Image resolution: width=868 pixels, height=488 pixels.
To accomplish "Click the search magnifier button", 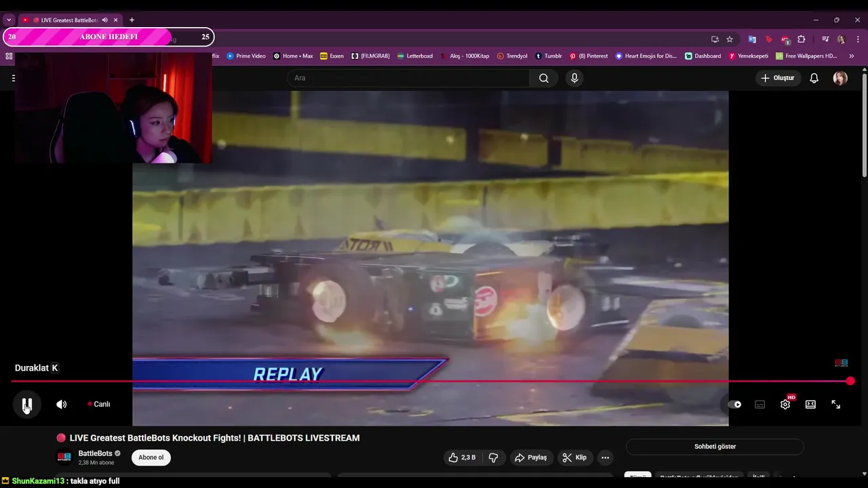I will pyautogui.click(x=544, y=78).
